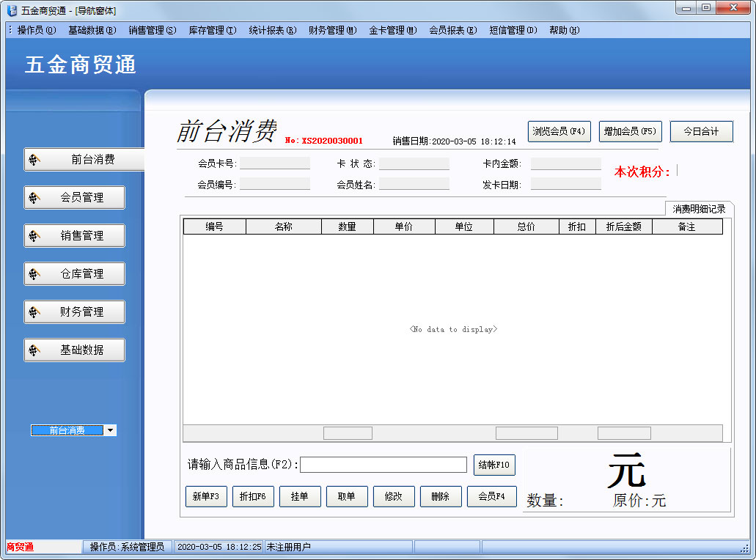Click the 会员卡号 field
This screenshot has height=560, width=756.
275,163
